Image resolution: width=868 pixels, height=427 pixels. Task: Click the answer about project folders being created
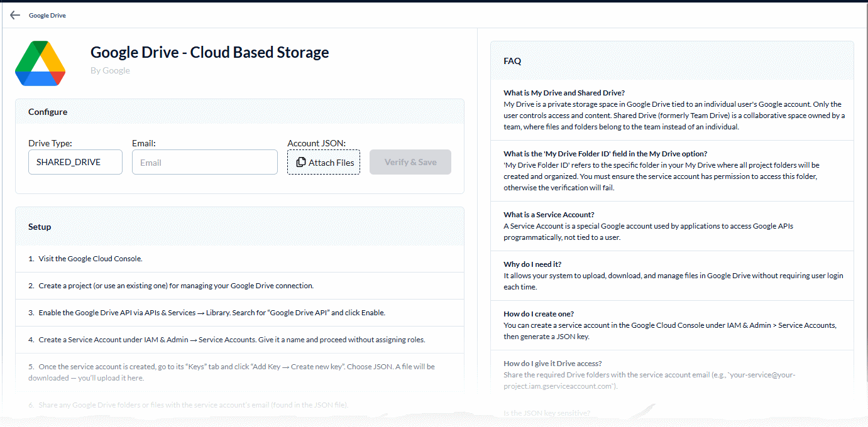pos(661,176)
